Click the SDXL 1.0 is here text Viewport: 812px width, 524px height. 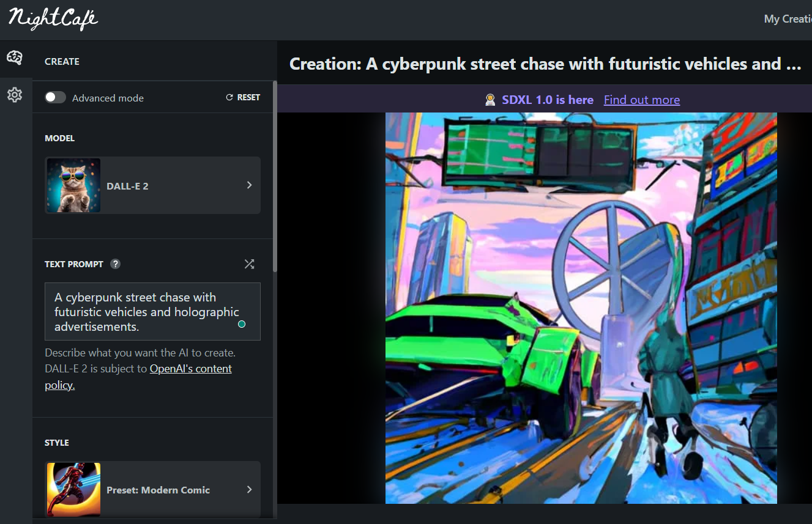coord(548,100)
